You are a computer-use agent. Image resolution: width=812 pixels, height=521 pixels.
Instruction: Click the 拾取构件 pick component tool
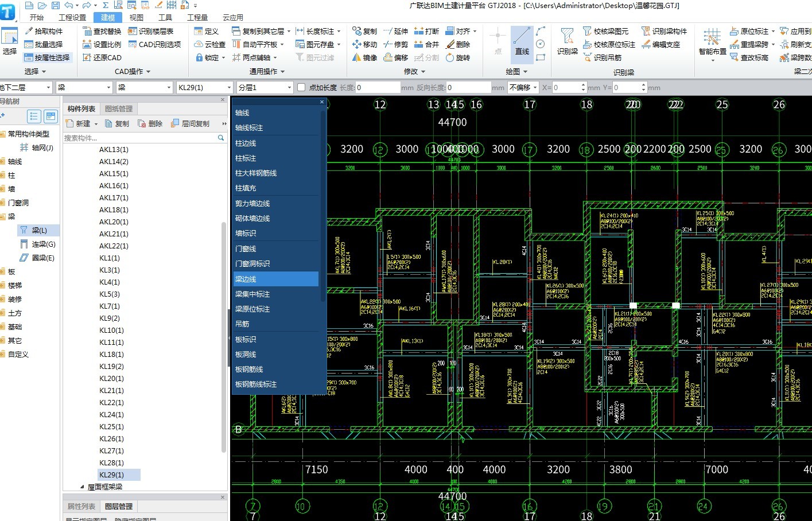(44, 31)
